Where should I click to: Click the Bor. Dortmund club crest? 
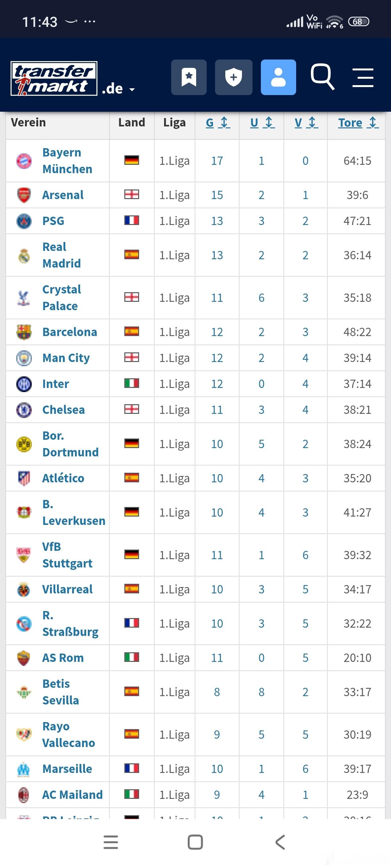click(x=24, y=444)
